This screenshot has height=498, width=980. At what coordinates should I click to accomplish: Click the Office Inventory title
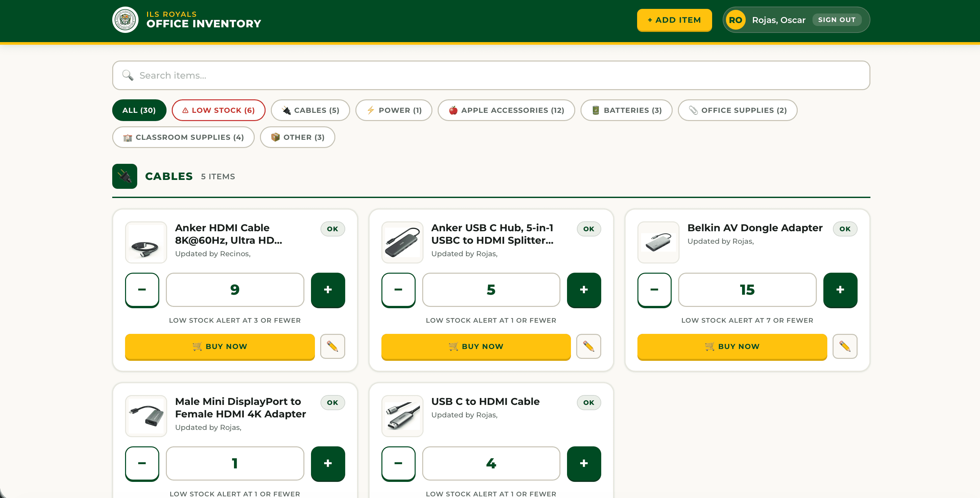click(x=203, y=24)
